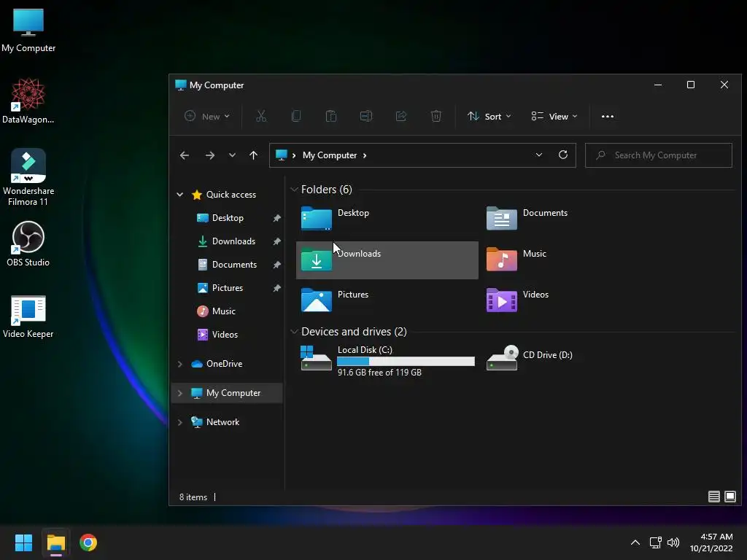The width and height of the screenshot is (747, 560).
Task: Open the Windows Start menu
Action: (x=23, y=542)
